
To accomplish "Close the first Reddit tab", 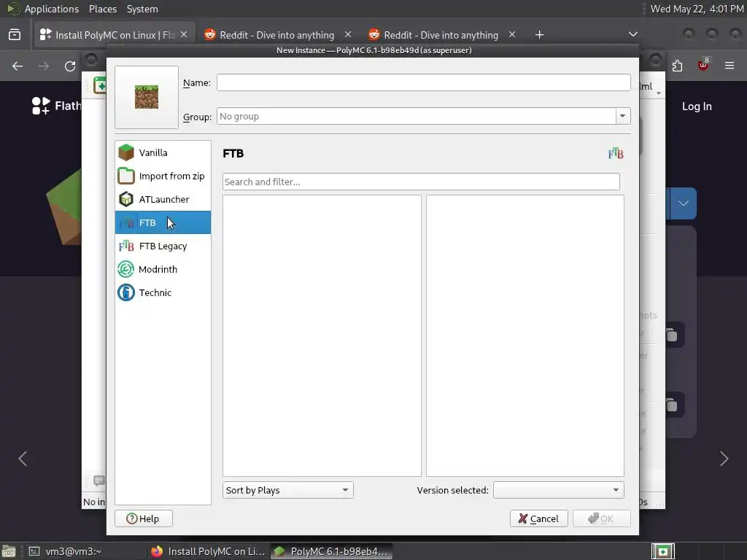I will click(x=348, y=35).
